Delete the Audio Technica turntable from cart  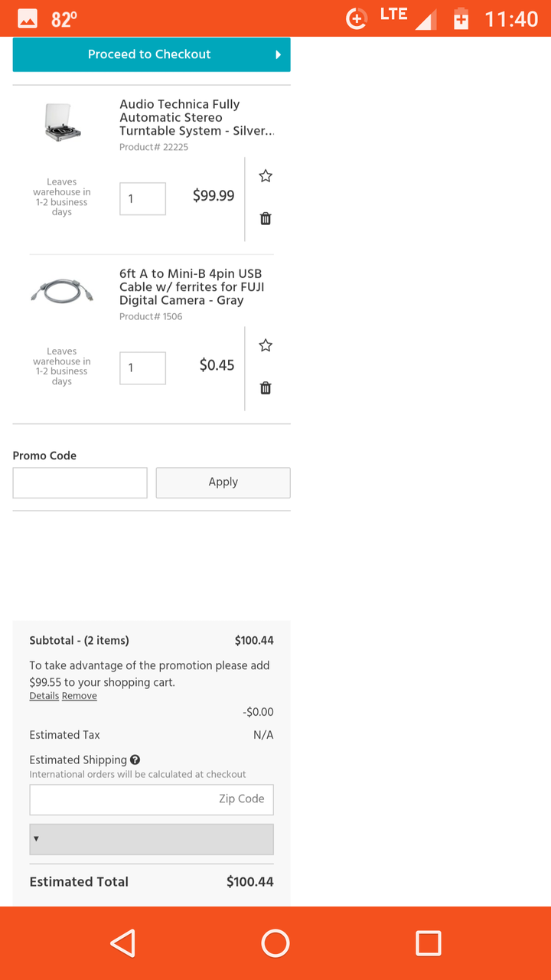pos(266,219)
